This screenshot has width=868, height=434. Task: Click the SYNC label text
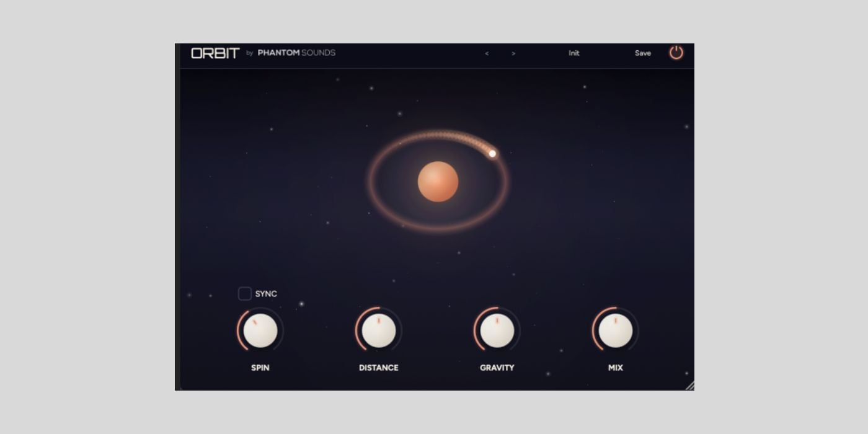click(266, 294)
